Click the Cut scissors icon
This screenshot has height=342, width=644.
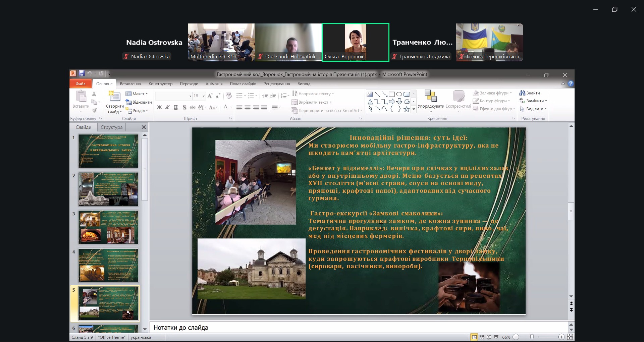(x=94, y=94)
